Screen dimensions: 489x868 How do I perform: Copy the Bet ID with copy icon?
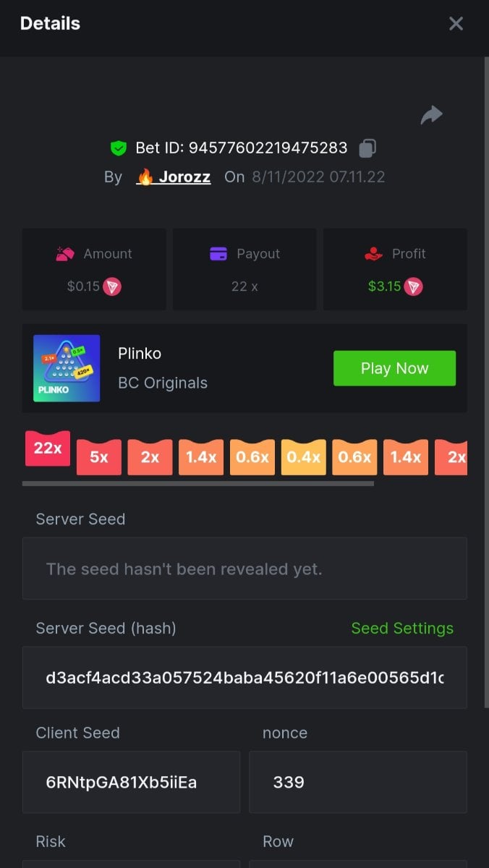(367, 148)
